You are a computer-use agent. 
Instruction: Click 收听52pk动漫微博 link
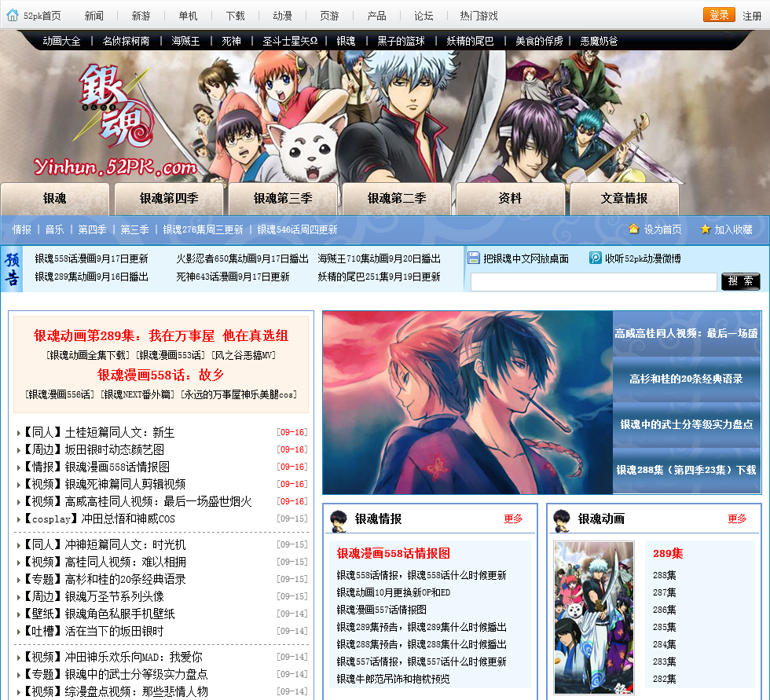[x=643, y=258]
